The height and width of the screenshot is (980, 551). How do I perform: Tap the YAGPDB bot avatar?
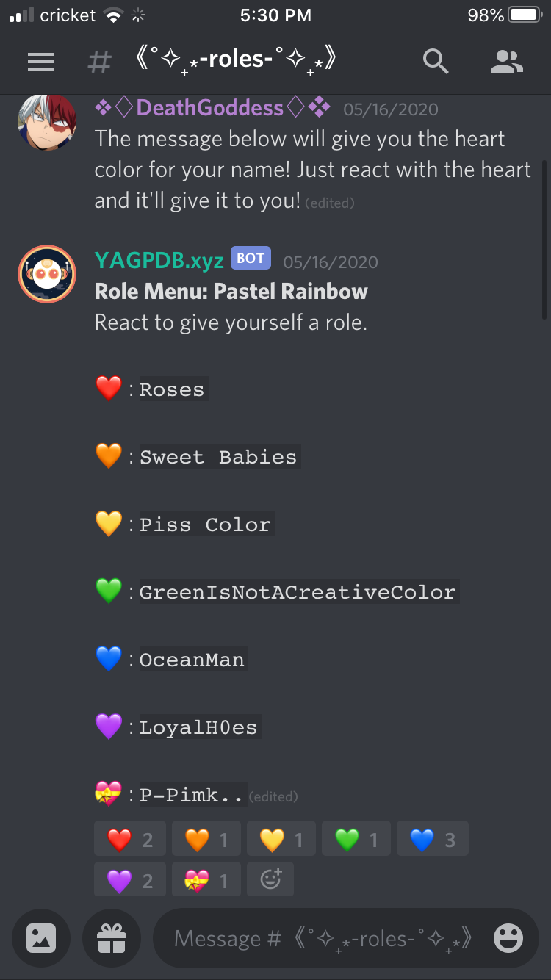point(47,274)
